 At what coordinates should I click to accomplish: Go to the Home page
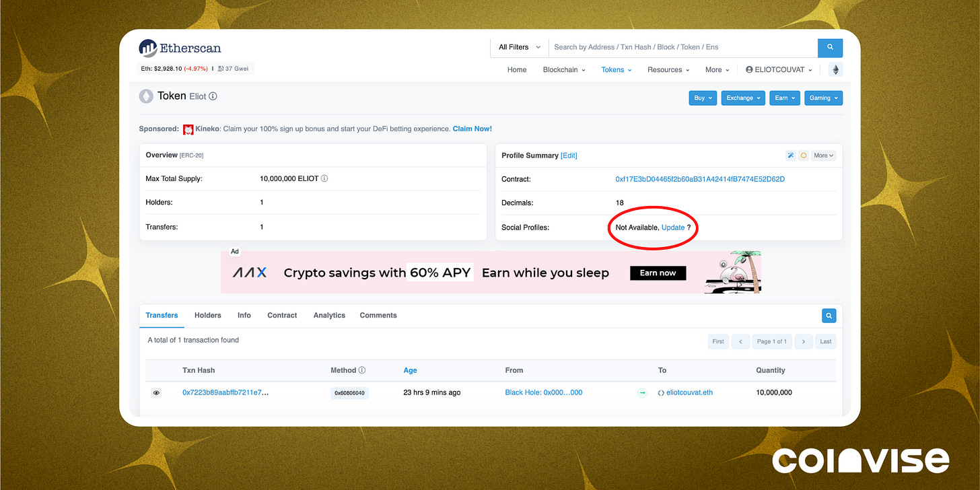517,69
